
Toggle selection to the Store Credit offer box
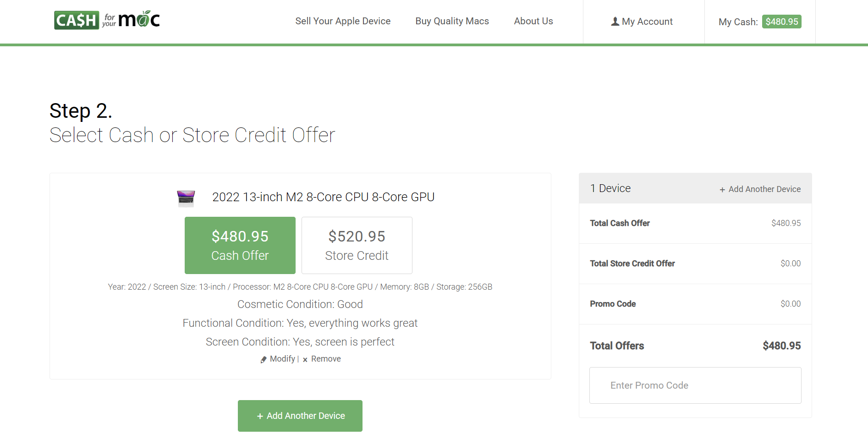click(357, 245)
